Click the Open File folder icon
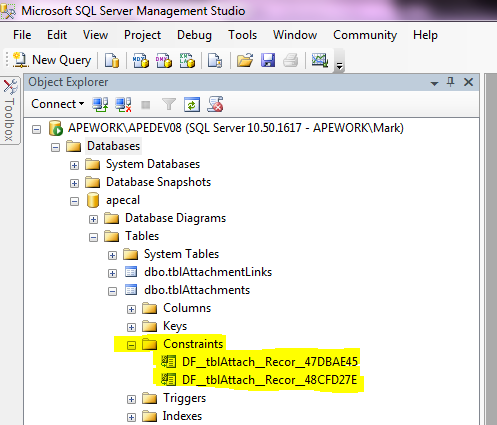 (x=245, y=61)
